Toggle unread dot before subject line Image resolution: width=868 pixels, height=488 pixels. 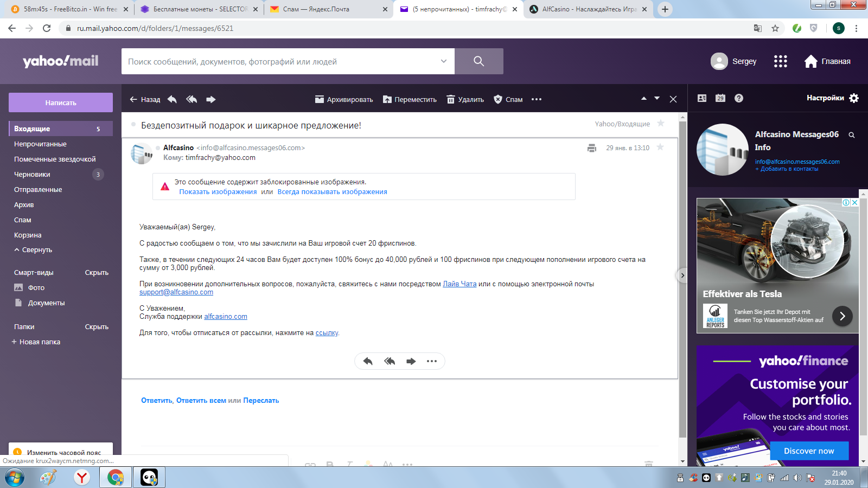pyautogui.click(x=133, y=125)
